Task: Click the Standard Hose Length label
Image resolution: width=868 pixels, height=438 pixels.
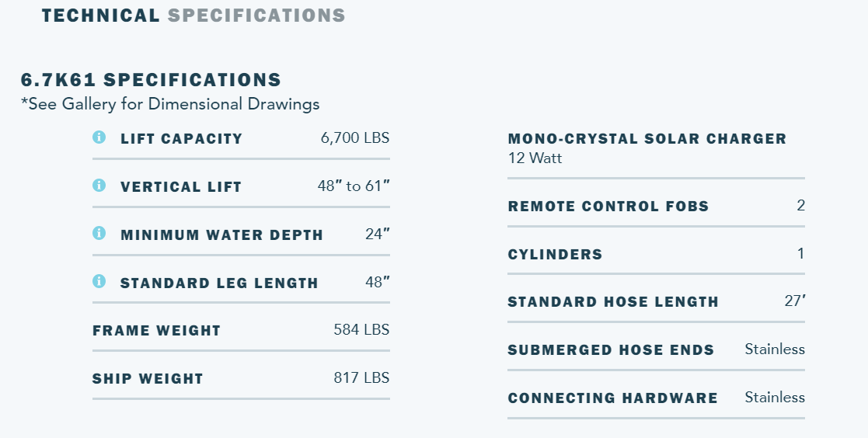Action: (613, 302)
